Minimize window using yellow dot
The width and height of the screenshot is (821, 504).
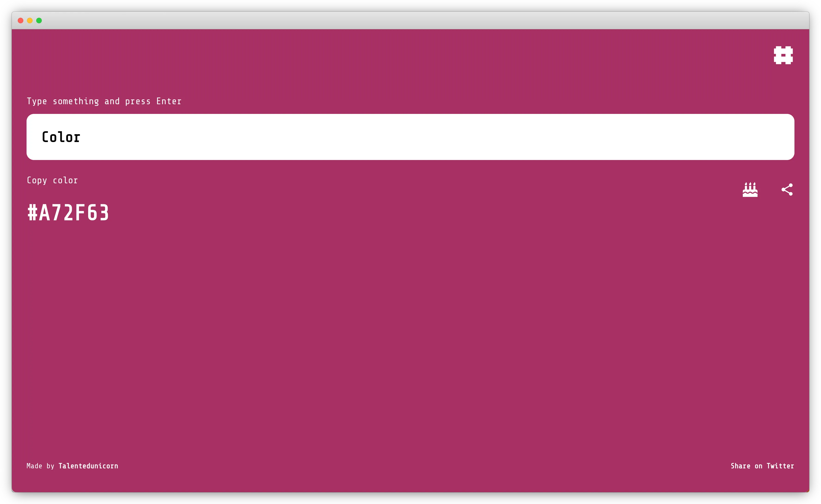click(x=30, y=21)
